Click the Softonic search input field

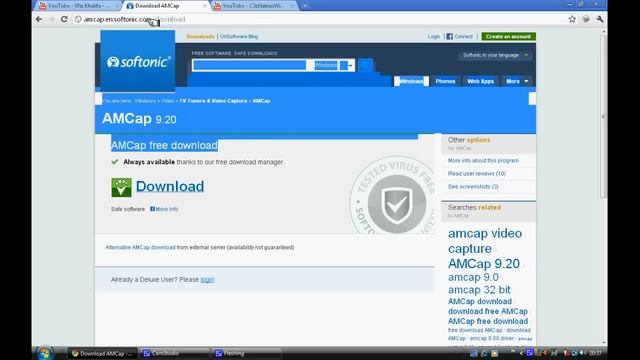249,65
